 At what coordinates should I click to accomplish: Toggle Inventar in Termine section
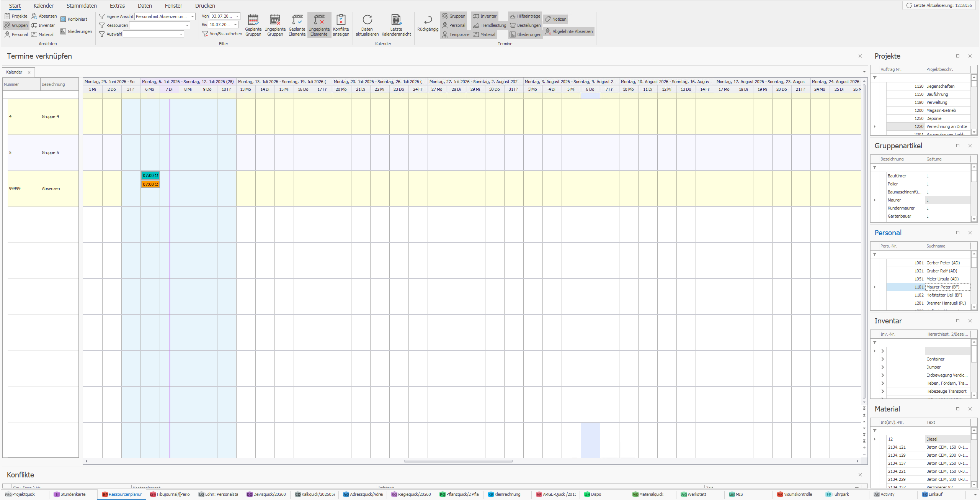point(485,16)
